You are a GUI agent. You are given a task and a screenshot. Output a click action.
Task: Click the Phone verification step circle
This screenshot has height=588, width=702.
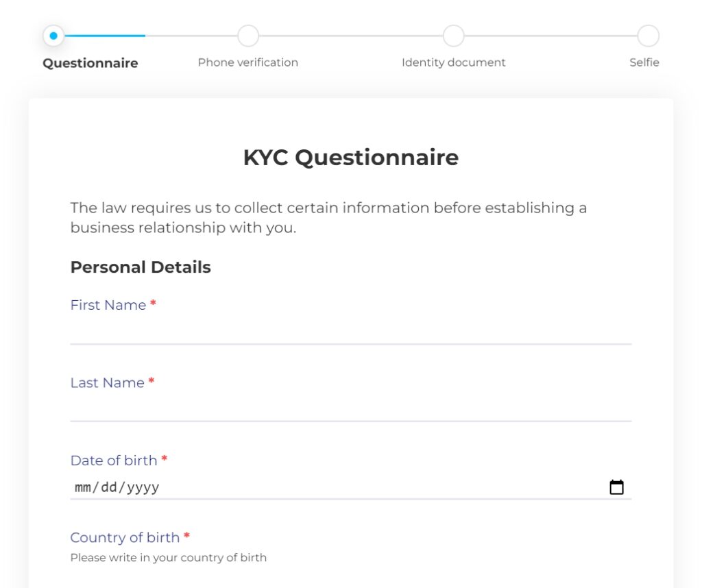pyautogui.click(x=248, y=36)
